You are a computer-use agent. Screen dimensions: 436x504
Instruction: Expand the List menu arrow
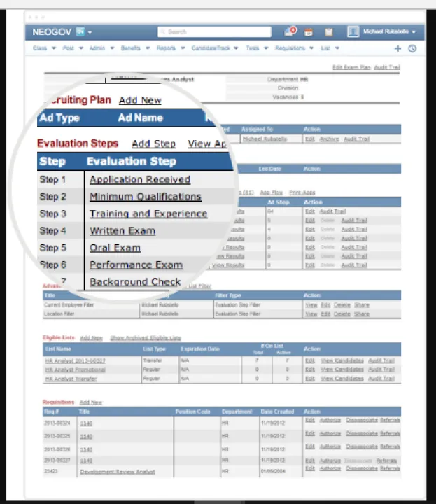337,48
